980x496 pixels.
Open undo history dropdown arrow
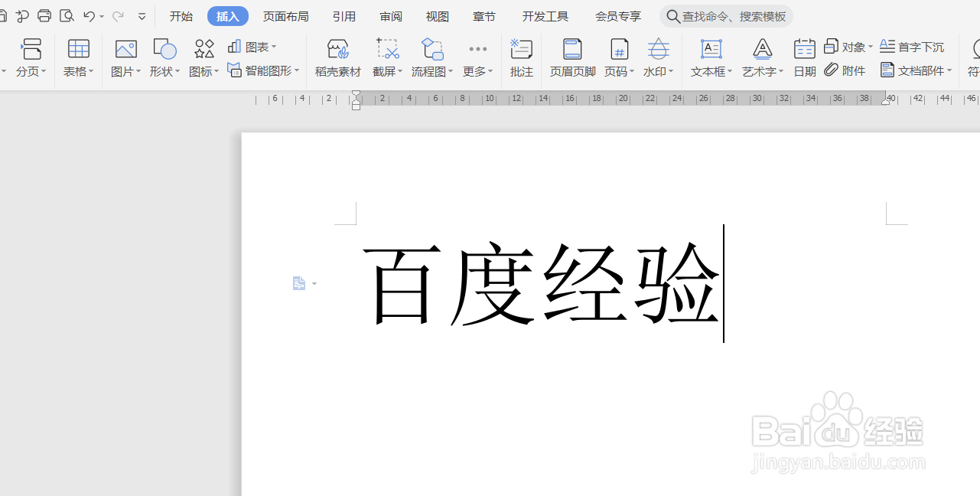(x=102, y=17)
